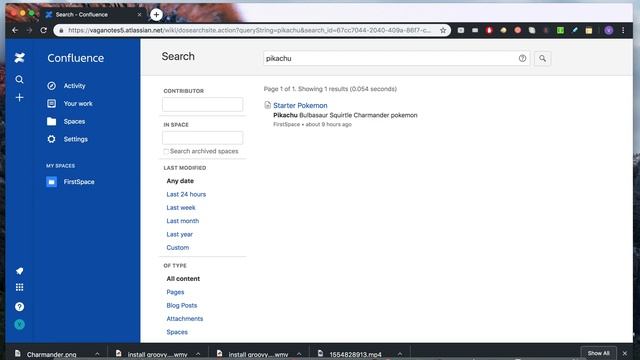Image resolution: width=640 pixels, height=360 pixels.
Task: Open the help question mark icon in sidebar
Action: click(19, 307)
